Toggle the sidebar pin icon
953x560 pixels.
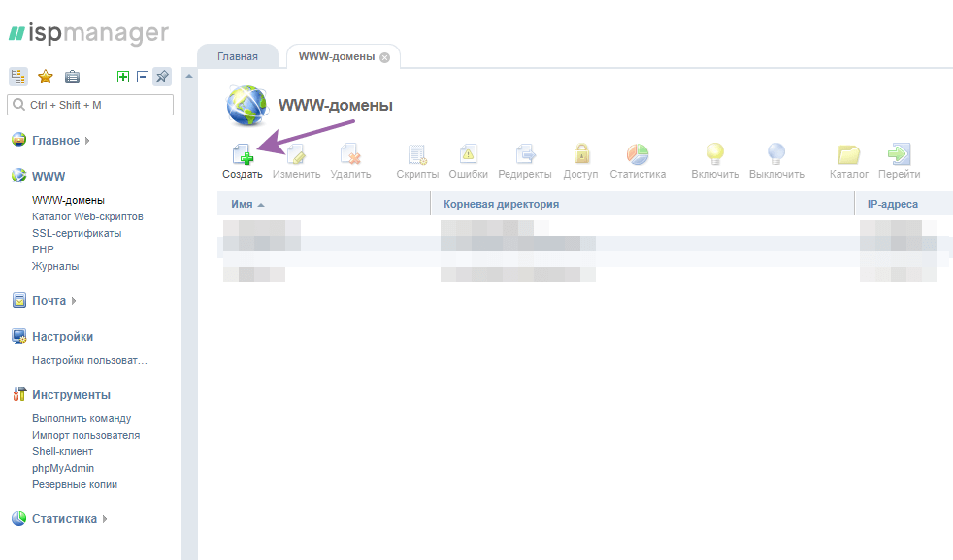(162, 77)
